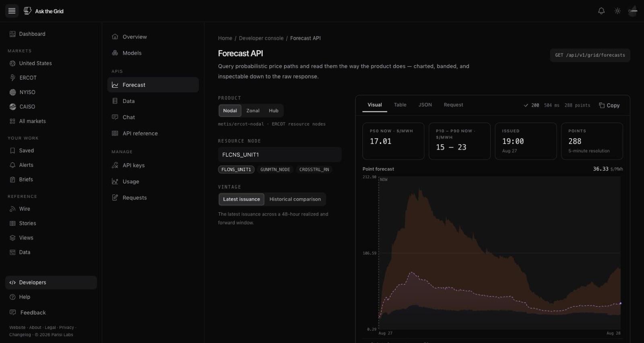644x343 pixels.
Task: Open the Legal footer link
Action: (x=50, y=328)
